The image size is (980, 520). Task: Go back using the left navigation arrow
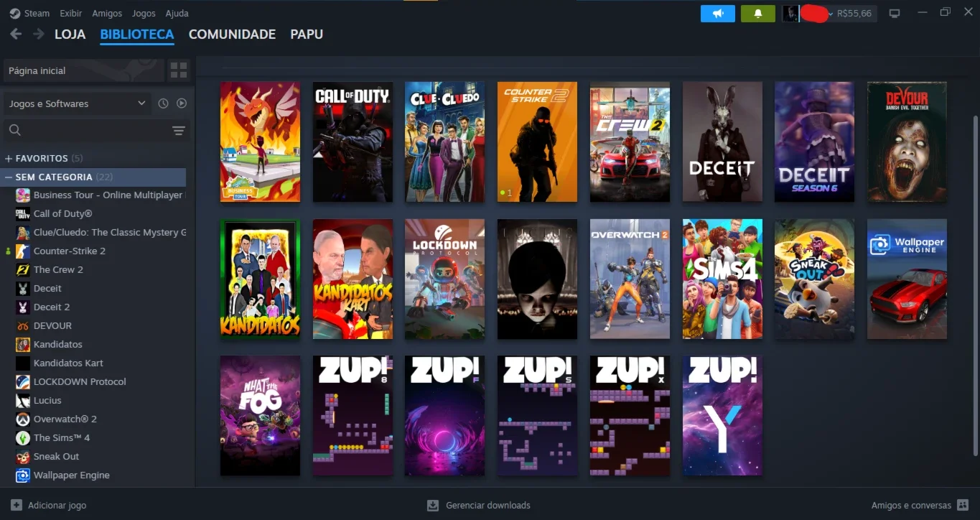coord(16,34)
